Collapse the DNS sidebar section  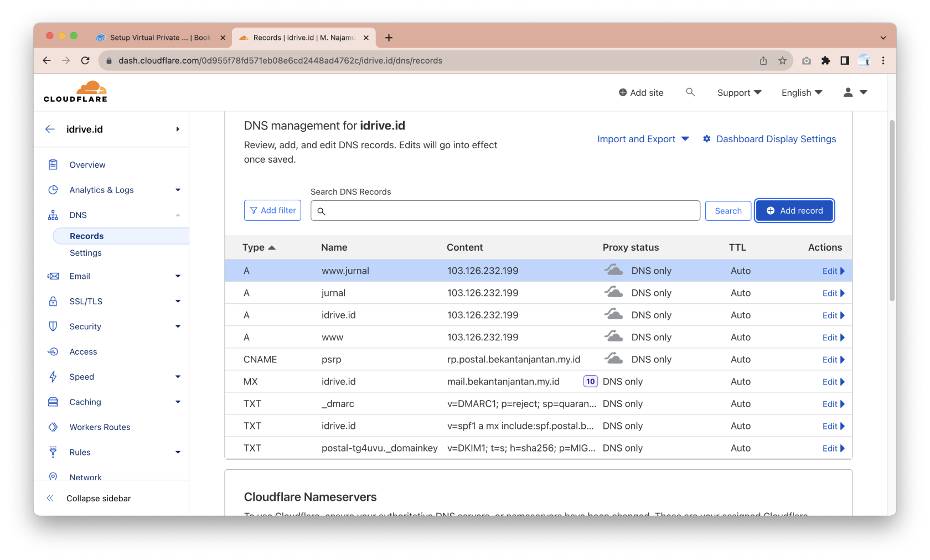tap(178, 215)
